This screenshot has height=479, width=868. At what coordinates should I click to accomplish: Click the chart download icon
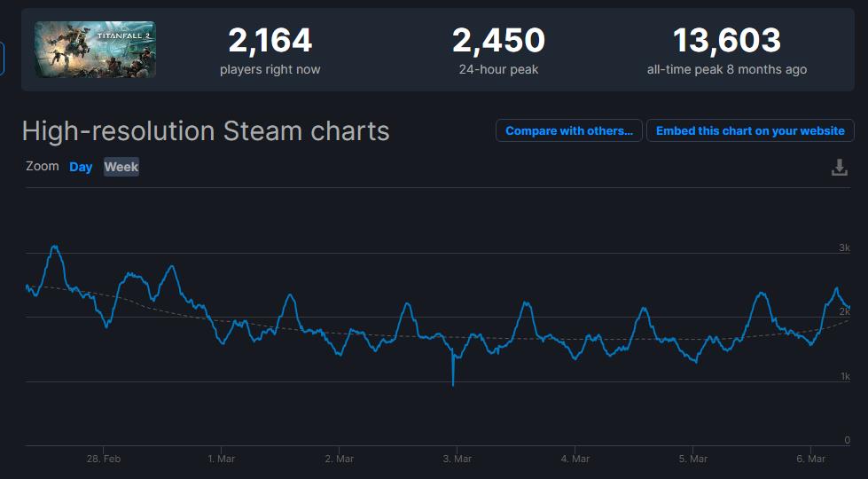coord(840,168)
